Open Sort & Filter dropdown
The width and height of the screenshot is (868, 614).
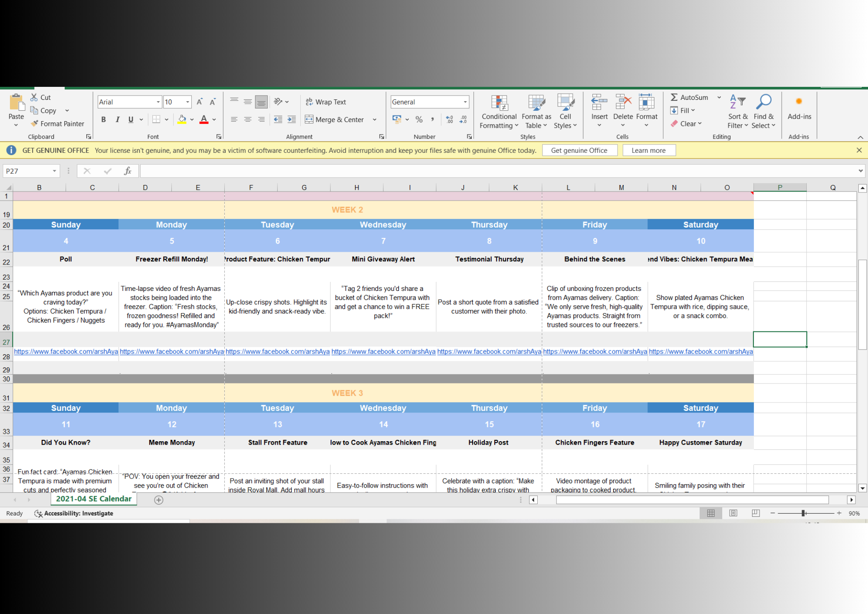click(x=738, y=112)
